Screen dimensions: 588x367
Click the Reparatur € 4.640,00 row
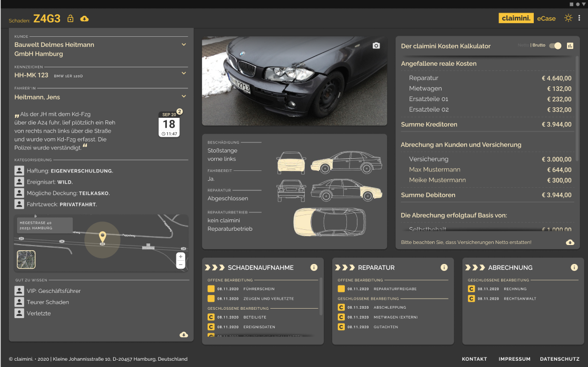(x=490, y=78)
